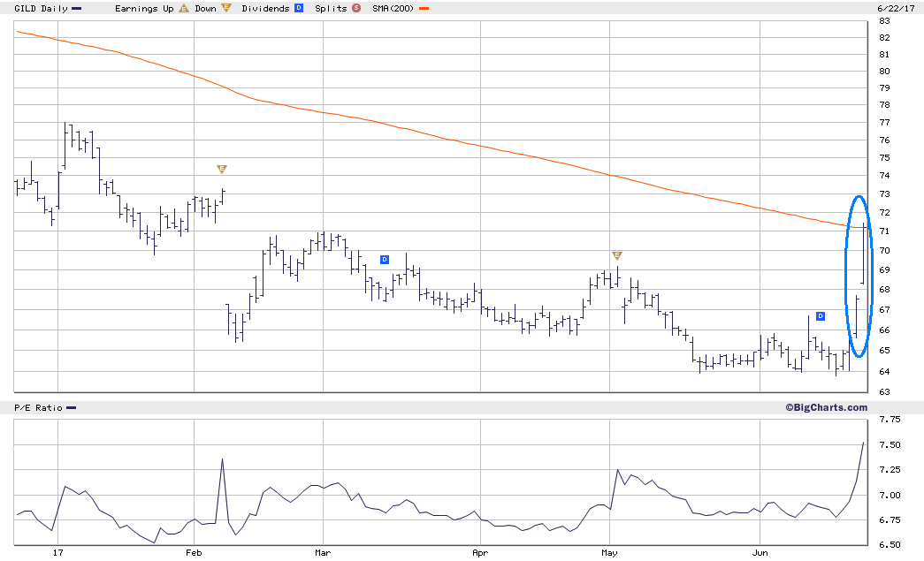Click the 6.75 P/E axis label
The height and width of the screenshot is (561, 924).
[x=890, y=519]
